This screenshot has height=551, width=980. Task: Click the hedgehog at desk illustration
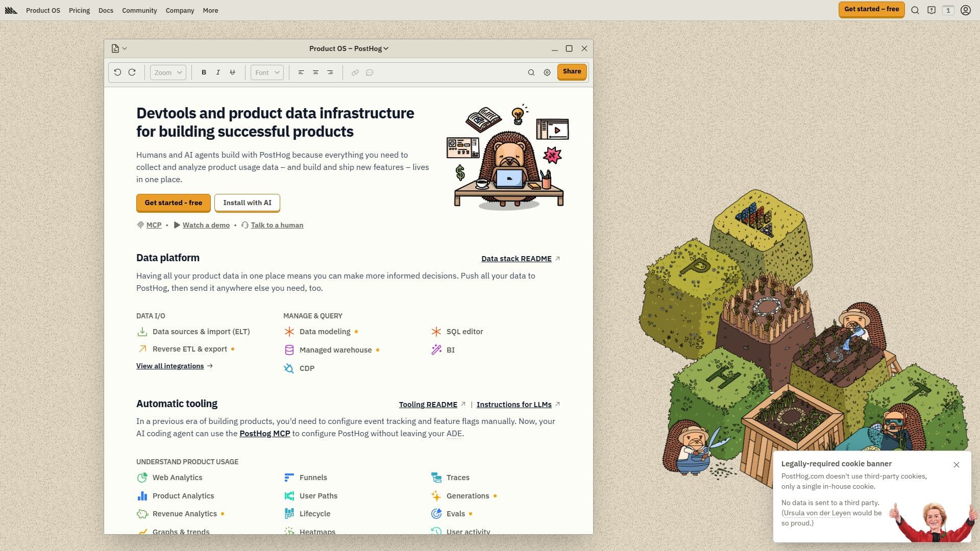click(x=508, y=157)
